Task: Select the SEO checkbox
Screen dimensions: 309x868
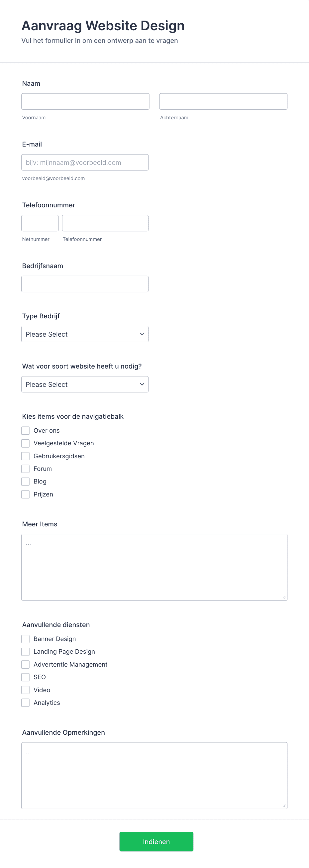Action: [x=26, y=677]
